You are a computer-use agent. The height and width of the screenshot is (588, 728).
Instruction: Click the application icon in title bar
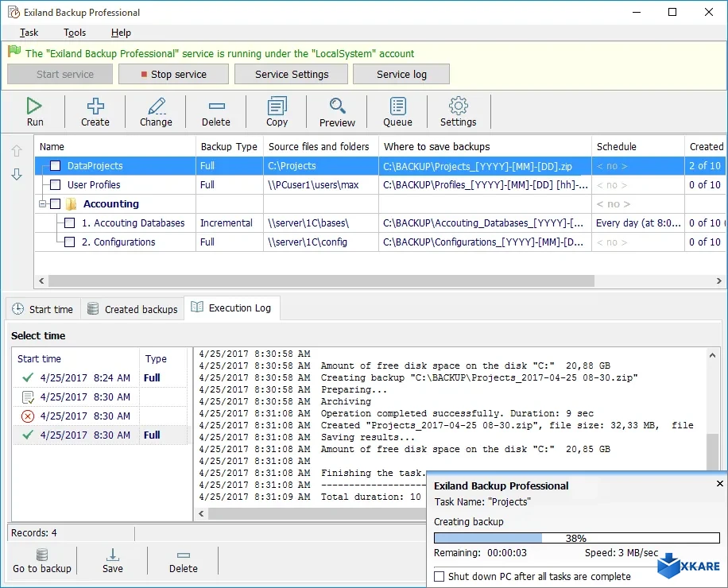[14, 13]
